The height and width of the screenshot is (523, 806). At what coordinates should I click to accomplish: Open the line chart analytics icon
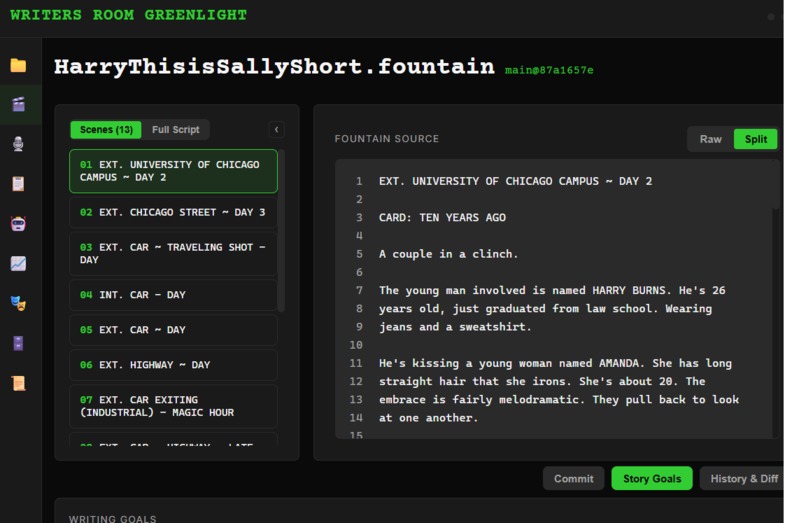[x=18, y=263]
